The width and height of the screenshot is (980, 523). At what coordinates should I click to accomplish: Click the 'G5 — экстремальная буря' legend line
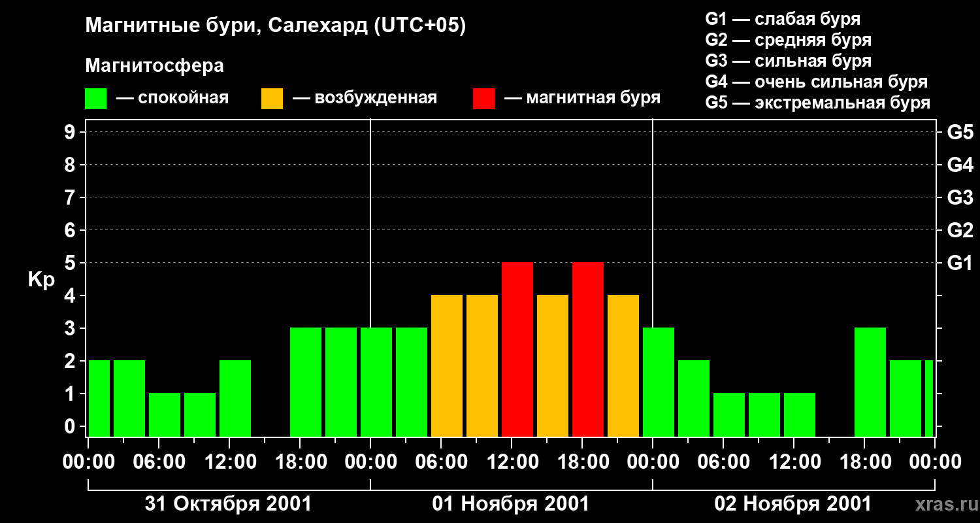pyautogui.click(x=818, y=103)
